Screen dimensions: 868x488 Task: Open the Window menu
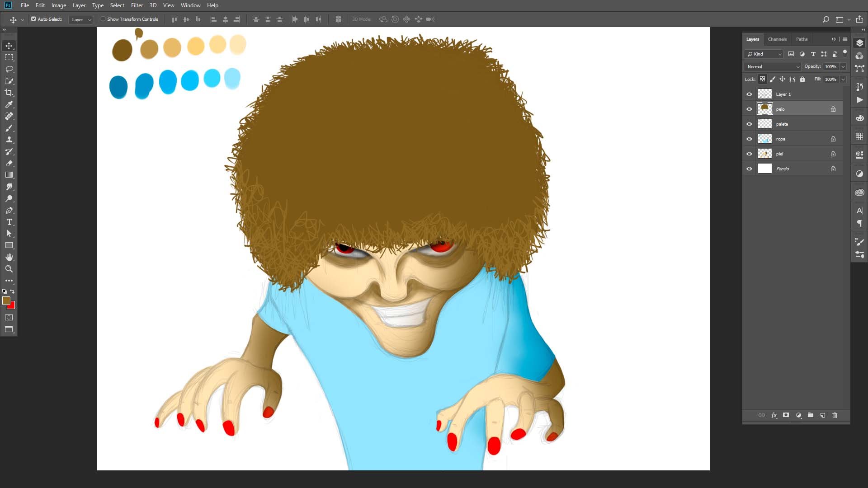[190, 5]
